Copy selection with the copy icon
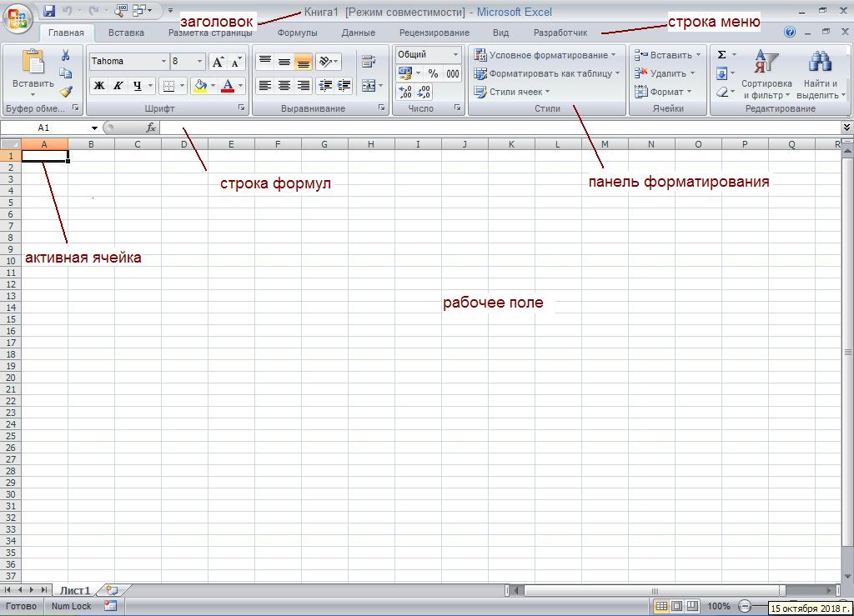 [x=65, y=73]
